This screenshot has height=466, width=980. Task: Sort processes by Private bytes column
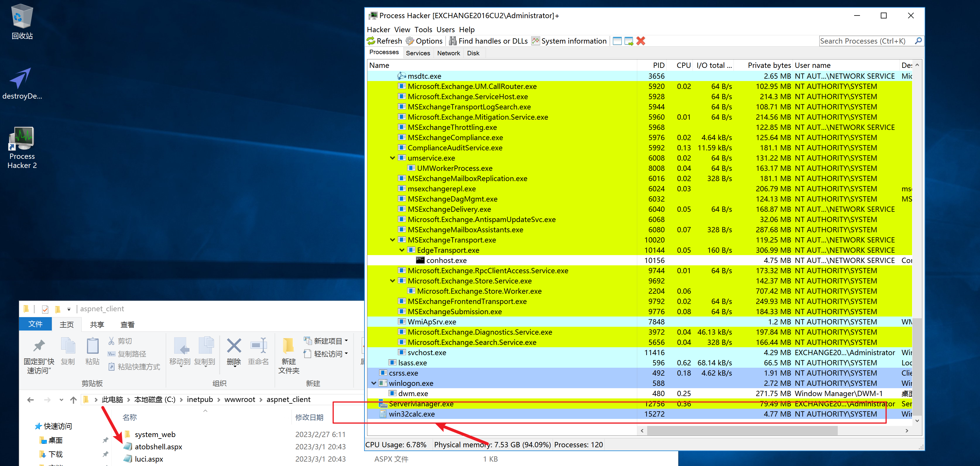768,65
